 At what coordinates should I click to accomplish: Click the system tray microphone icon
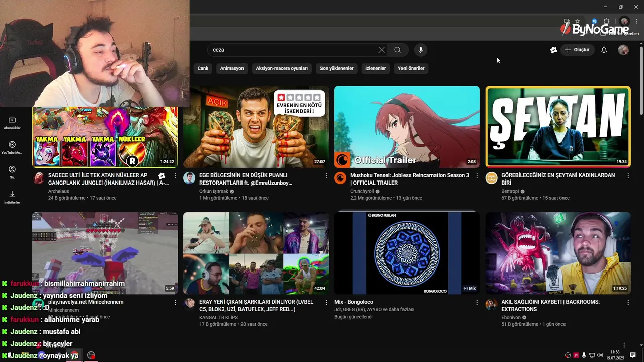tap(584, 355)
